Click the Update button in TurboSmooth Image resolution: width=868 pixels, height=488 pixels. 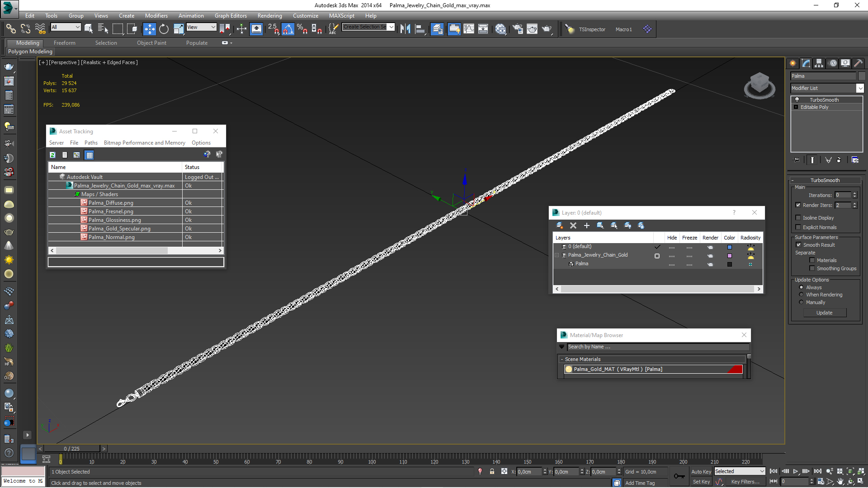coord(825,312)
